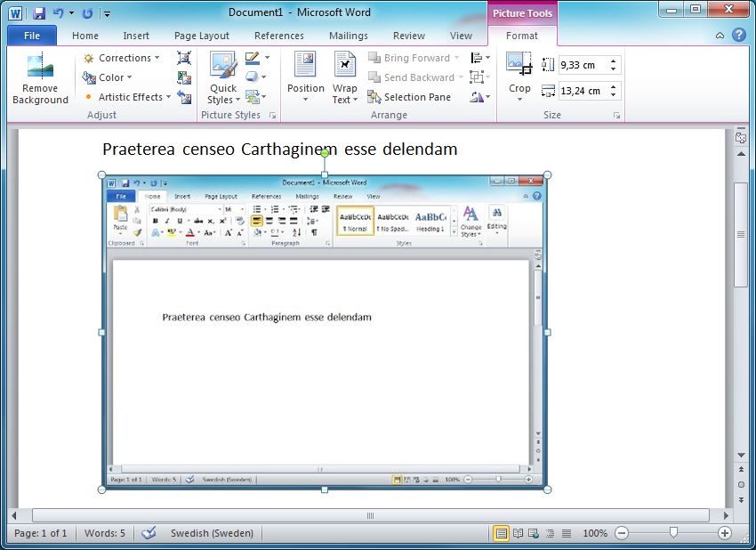Switch to the Insert tab
This screenshot has width=756, height=550.
tap(136, 36)
